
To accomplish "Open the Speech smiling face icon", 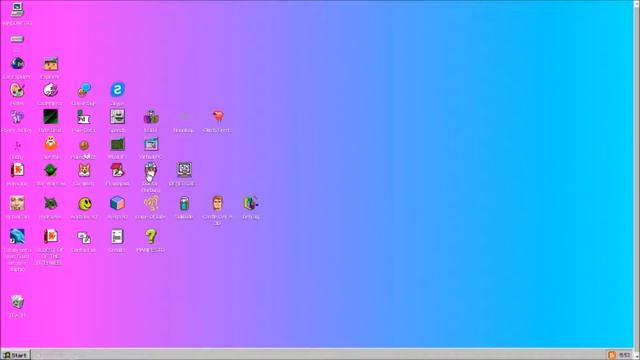I will pos(118,117).
